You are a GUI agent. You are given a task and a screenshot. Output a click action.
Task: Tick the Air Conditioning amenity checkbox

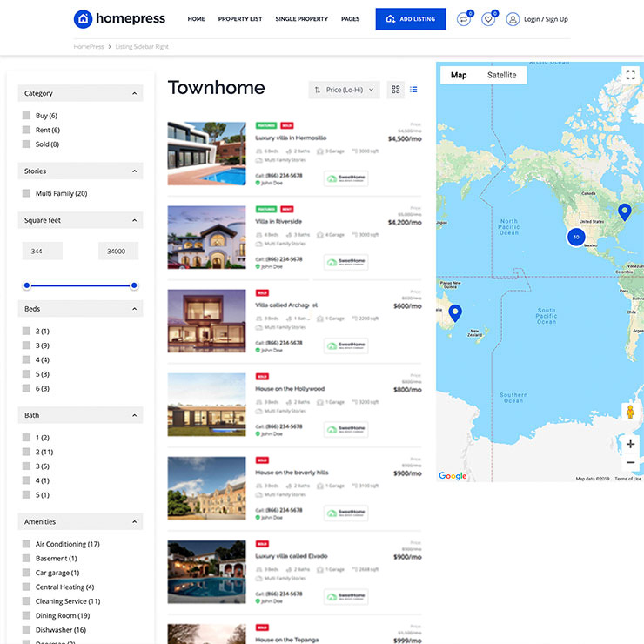point(27,544)
